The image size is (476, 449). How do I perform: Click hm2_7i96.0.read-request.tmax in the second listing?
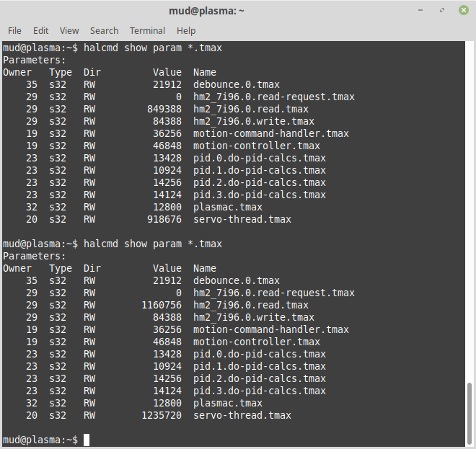[274, 293]
